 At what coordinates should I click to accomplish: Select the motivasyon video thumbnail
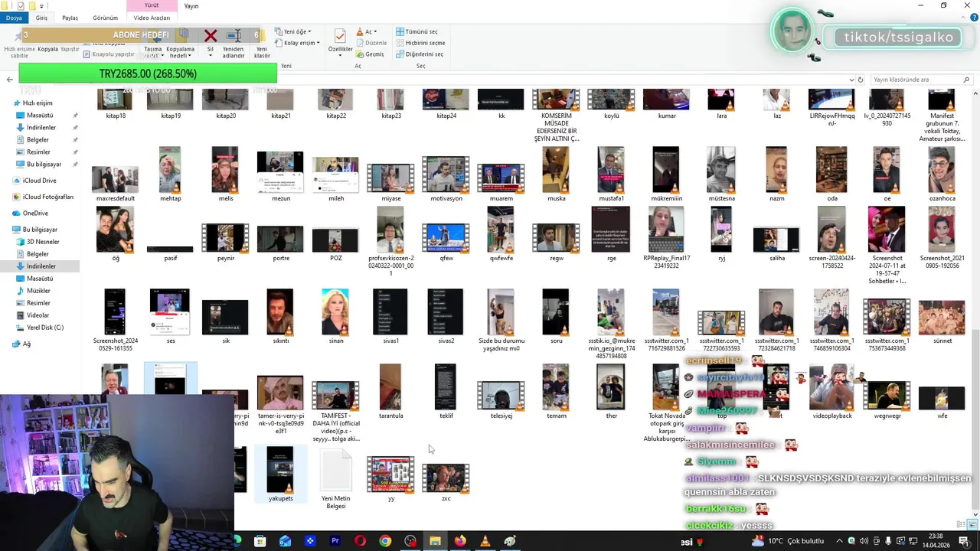[x=446, y=174]
